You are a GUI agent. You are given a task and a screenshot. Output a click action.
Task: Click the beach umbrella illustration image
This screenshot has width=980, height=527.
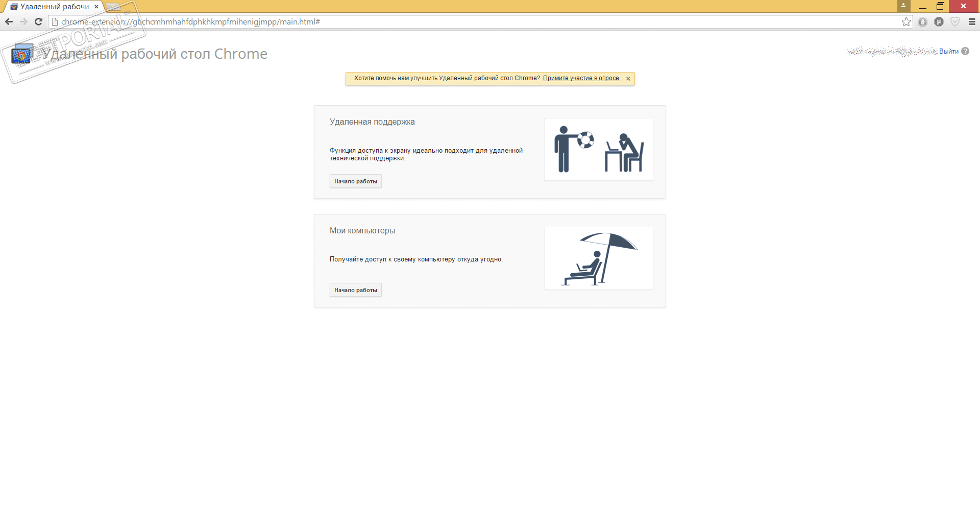pyautogui.click(x=599, y=258)
